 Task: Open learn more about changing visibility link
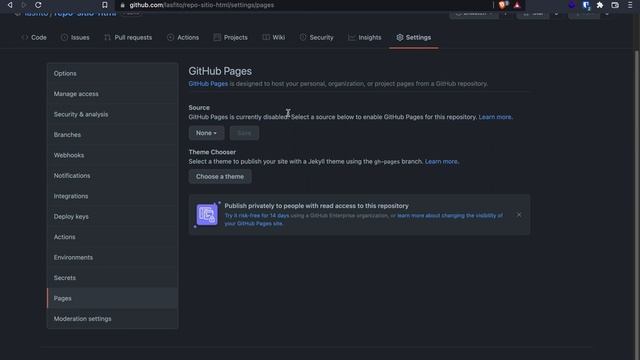click(450, 215)
